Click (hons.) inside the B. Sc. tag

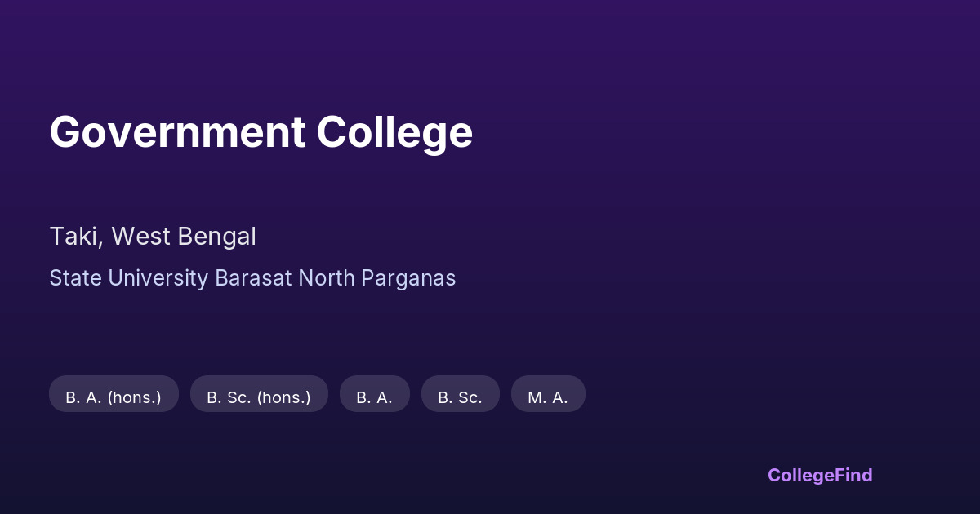click(283, 398)
